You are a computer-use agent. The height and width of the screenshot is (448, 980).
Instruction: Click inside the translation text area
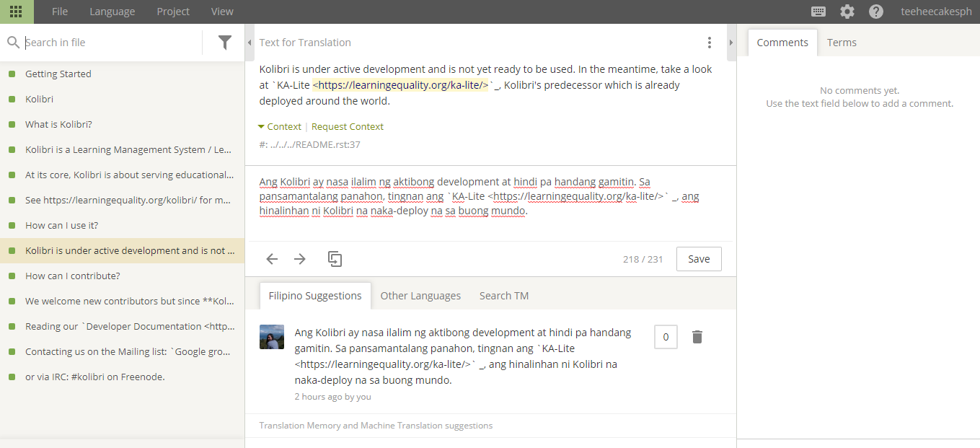click(490, 203)
